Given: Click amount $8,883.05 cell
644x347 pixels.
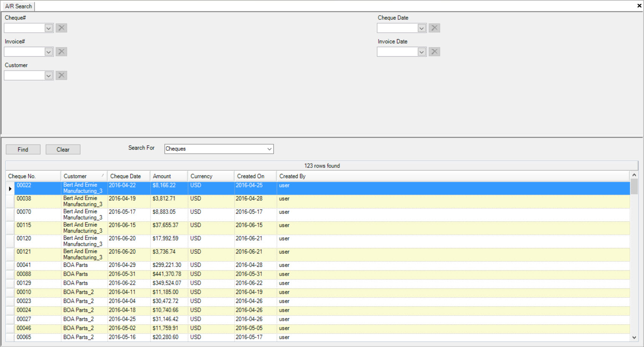Looking at the screenshot, I should coord(169,215).
